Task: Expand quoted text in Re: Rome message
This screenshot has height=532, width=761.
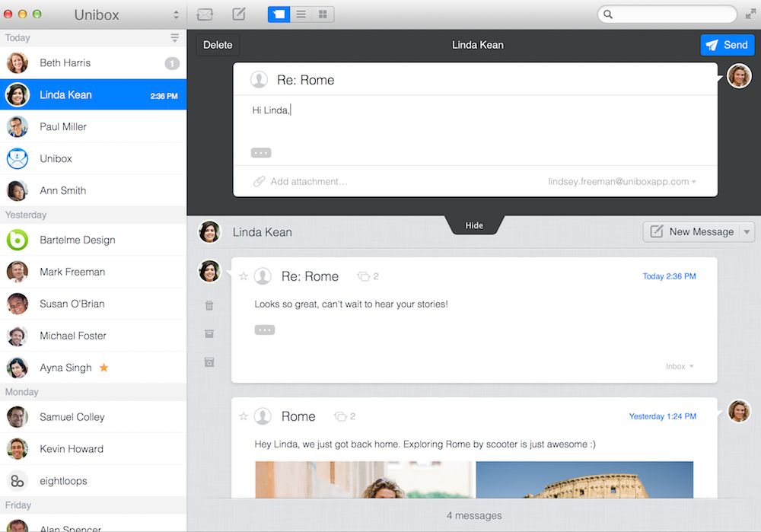Action: click(265, 330)
